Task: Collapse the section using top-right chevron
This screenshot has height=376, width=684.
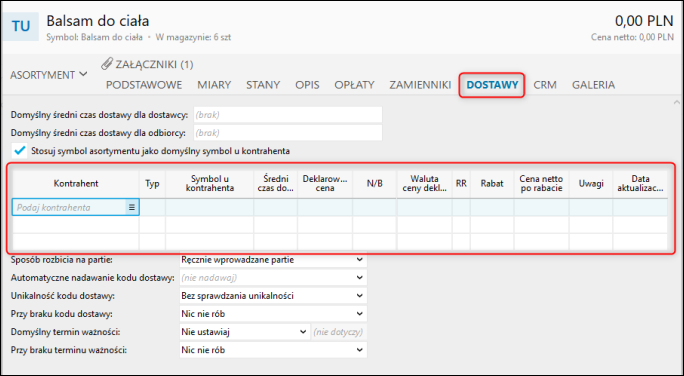Action: [677, 103]
